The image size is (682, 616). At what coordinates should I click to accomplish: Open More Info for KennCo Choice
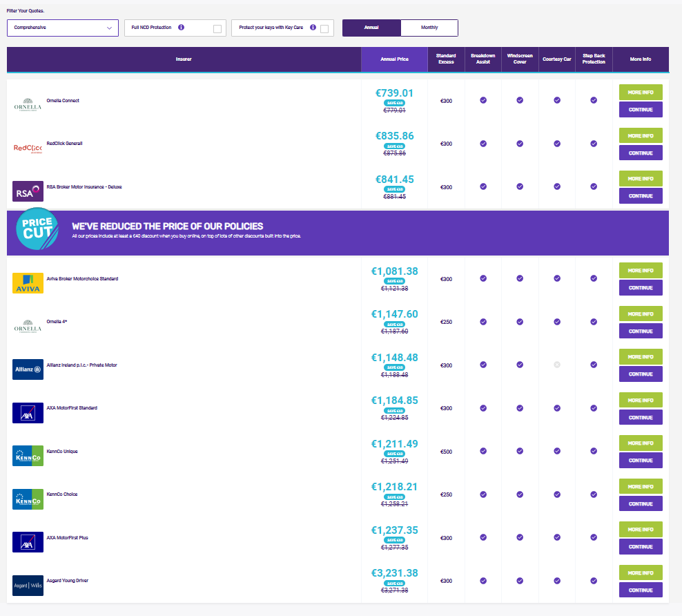point(641,486)
